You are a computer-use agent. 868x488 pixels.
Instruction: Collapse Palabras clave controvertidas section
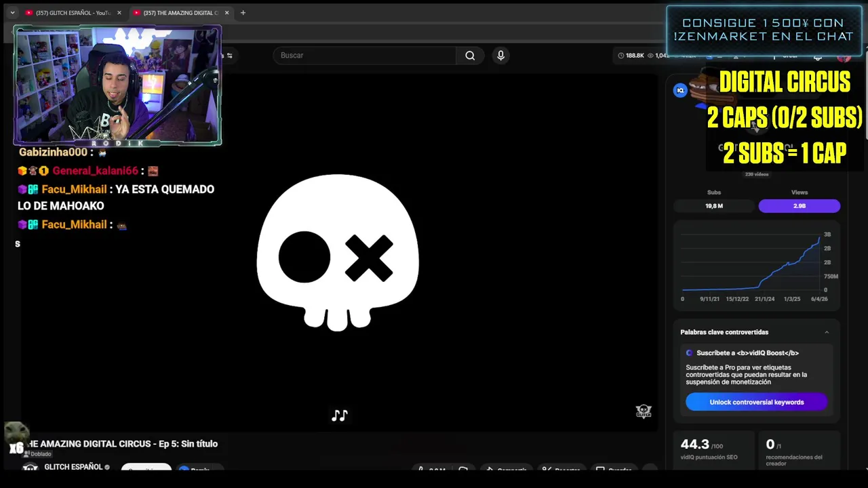coord(827,332)
